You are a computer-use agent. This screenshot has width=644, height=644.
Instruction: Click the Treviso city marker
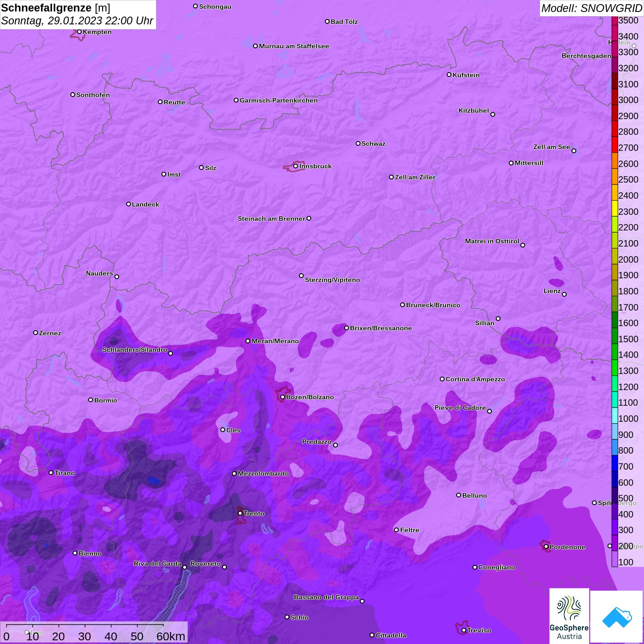(x=464, y=630)
